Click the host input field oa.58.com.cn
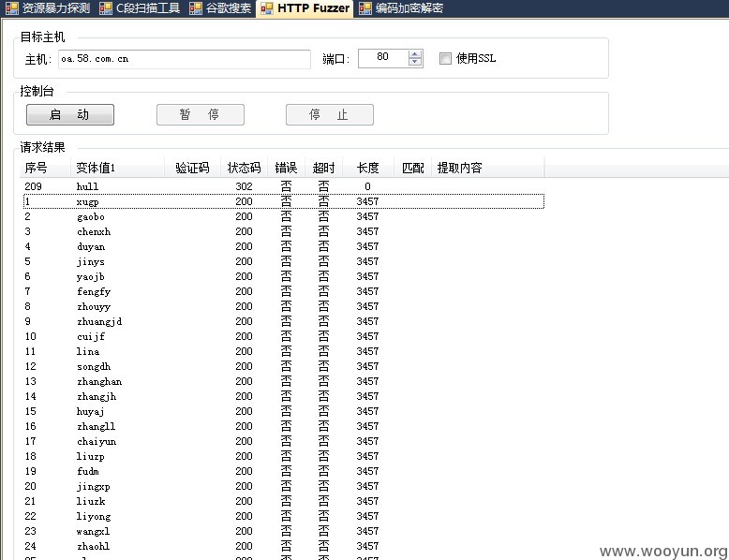 pos(184,59)
